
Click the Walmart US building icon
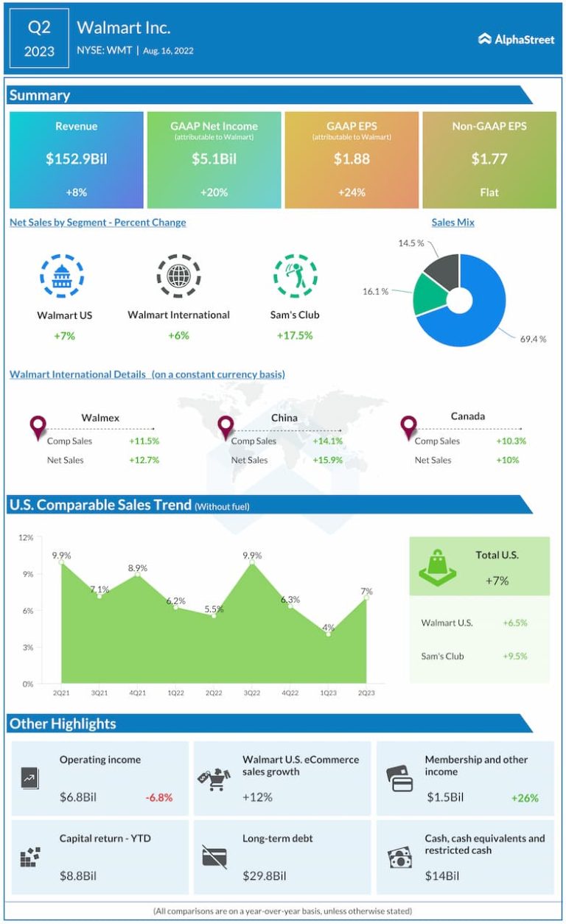click(61, 276)
